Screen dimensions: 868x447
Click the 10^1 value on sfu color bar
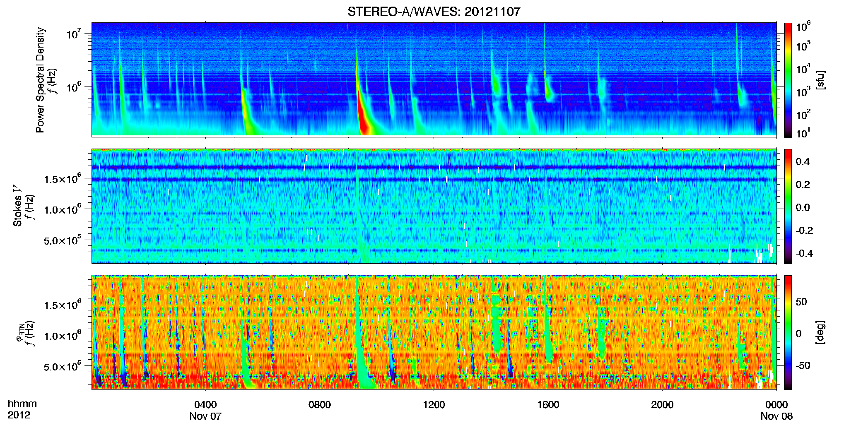[x=803, y=133]
